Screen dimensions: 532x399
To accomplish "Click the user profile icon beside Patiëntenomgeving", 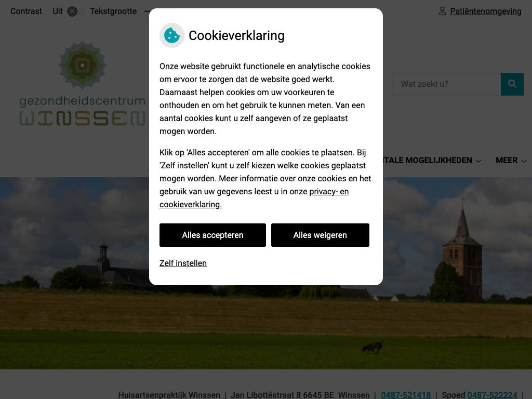I will (x=442, y=11).
